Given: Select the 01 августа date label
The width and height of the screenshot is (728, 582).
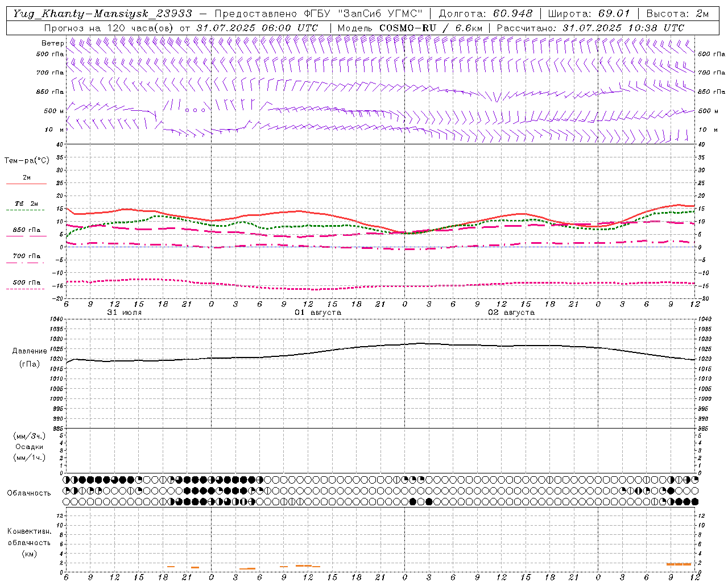Looking at the screenshot, I should click(318, 313).
